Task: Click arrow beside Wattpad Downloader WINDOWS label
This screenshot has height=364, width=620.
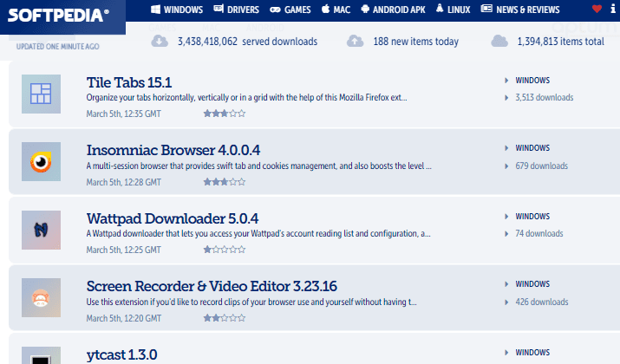Action: point(506,217)
